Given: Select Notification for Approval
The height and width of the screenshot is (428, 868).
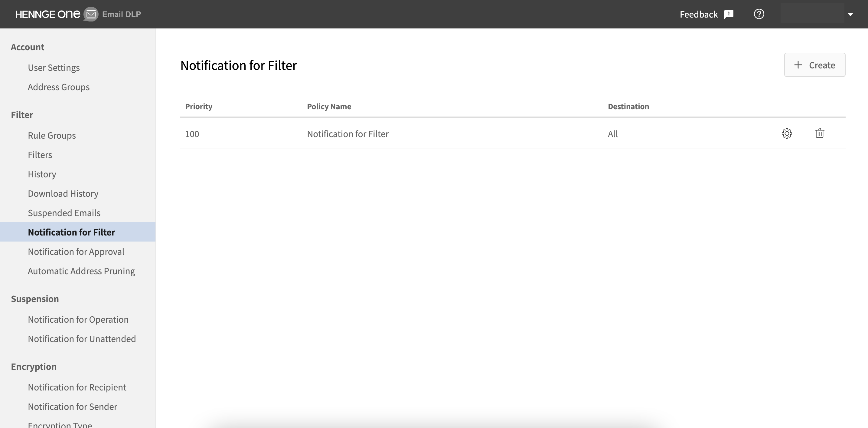Looking at the screenshot, I should (76, 252).
